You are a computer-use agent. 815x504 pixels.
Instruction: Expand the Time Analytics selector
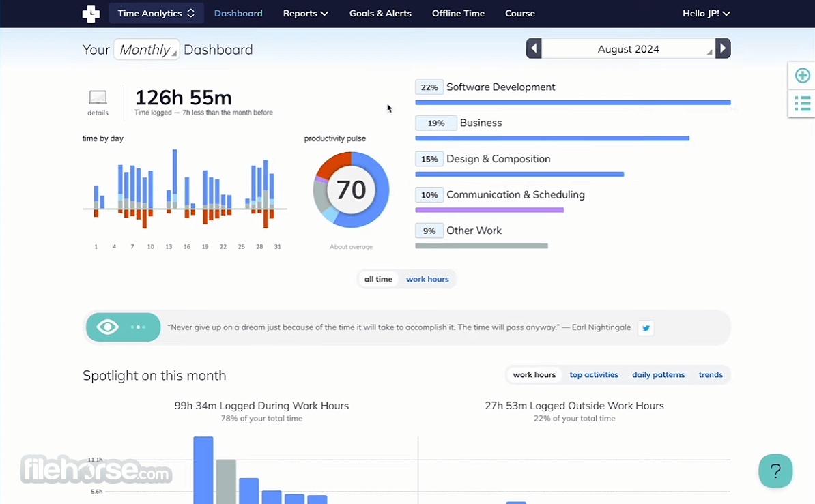[x=156, y=14]
